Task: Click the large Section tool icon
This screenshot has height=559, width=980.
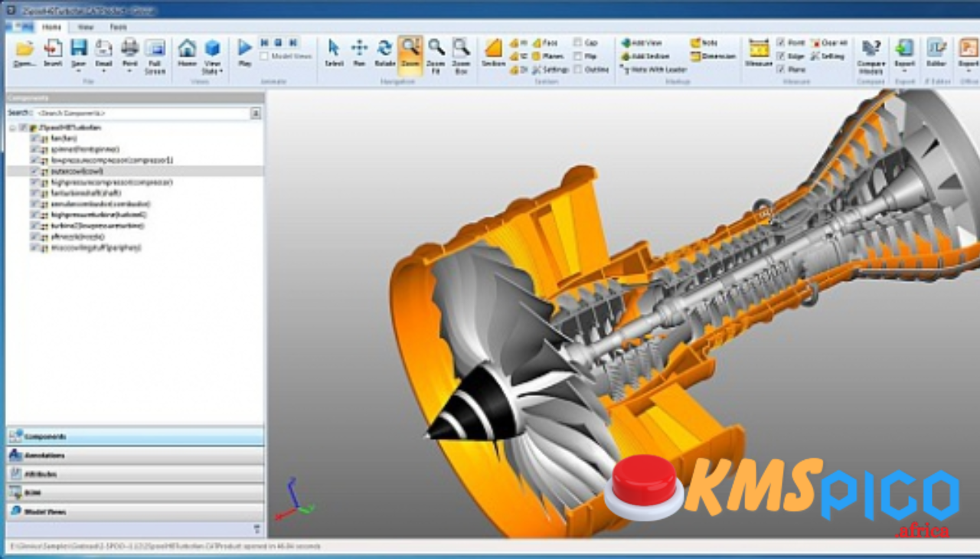Action: (494, 48)
